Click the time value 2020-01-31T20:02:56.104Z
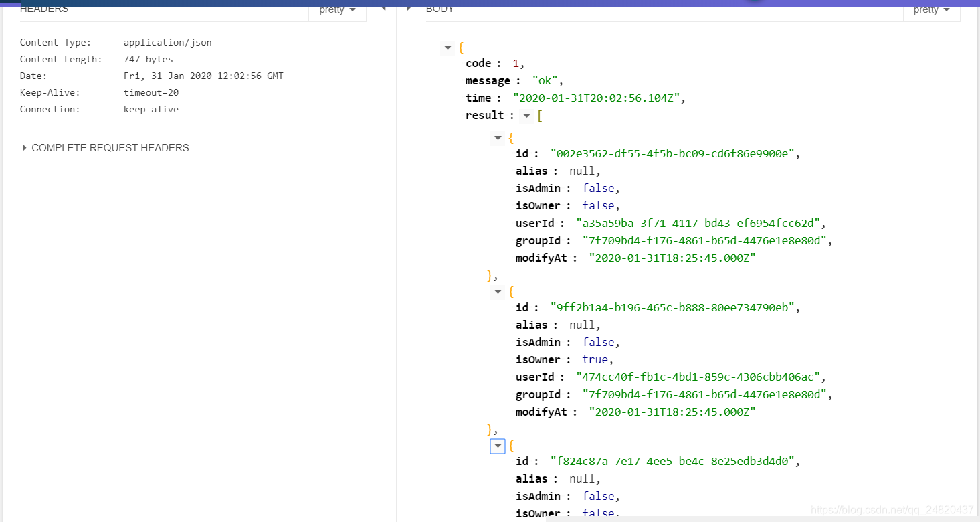The width and height of the screenshot is (980, 522). tap(596, 98)
